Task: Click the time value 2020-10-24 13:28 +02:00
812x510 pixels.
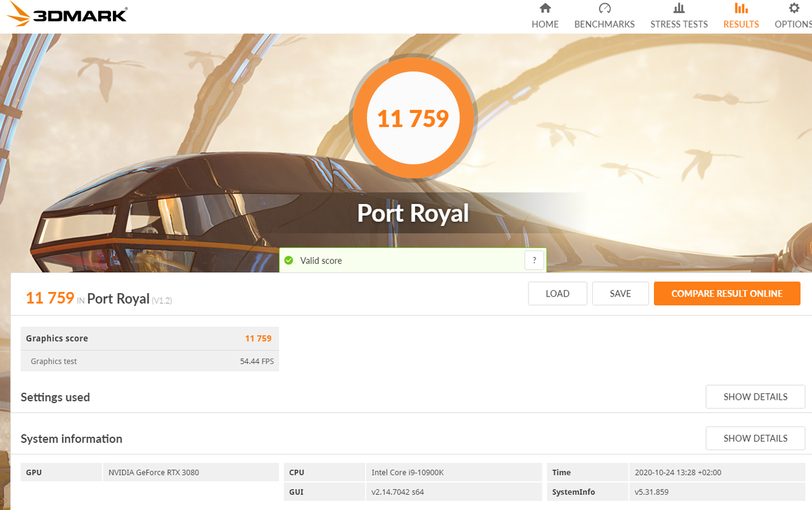Action: point(678,472)
